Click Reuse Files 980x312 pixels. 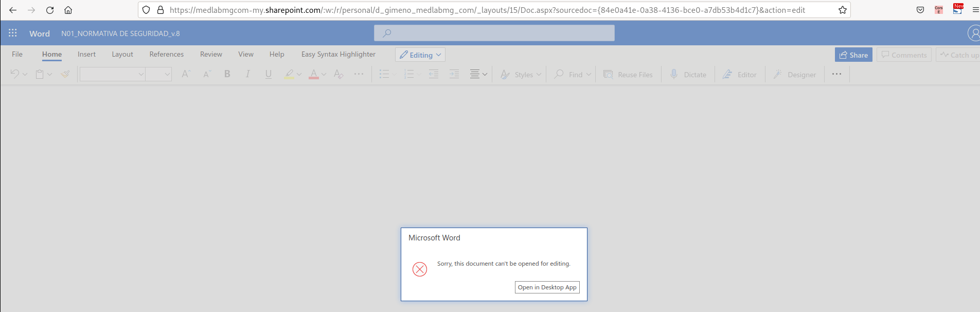(x=628, y=74)
